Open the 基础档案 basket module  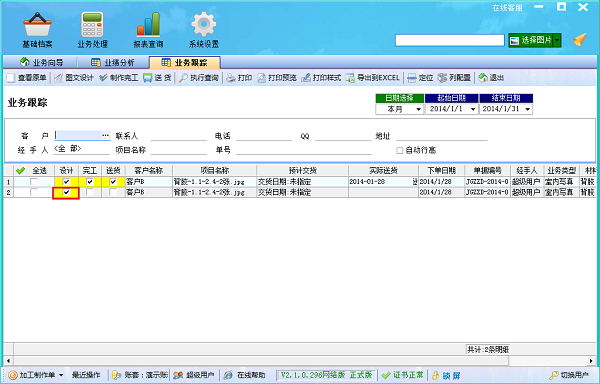tap(37, 30)
